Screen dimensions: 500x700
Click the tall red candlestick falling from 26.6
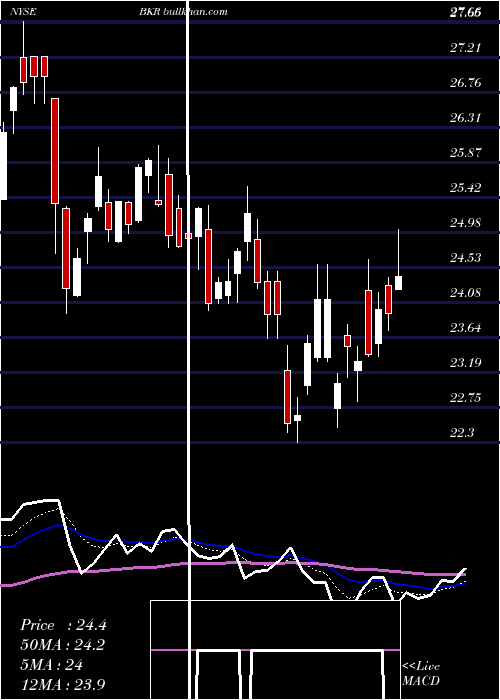coord(55,151)
